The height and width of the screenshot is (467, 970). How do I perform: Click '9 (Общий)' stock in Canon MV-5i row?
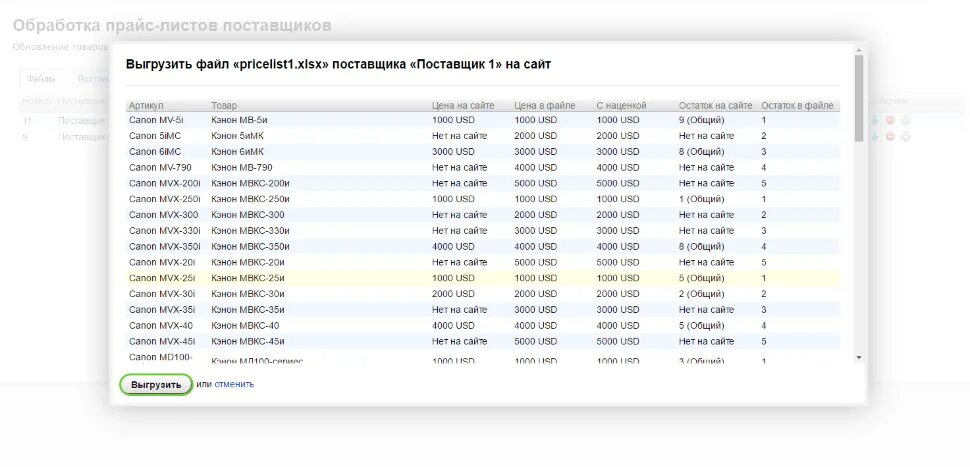(x=702, y=120)
